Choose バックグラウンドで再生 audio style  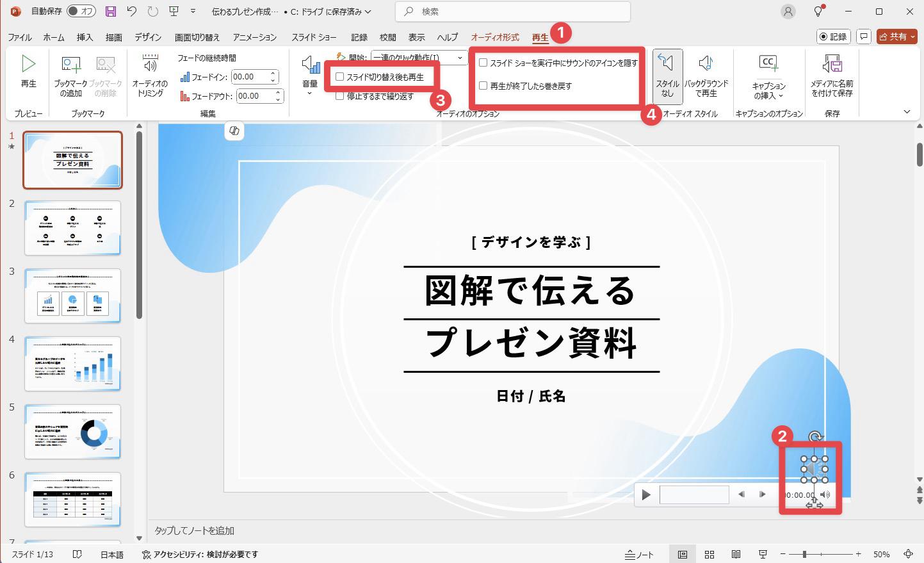706,76
